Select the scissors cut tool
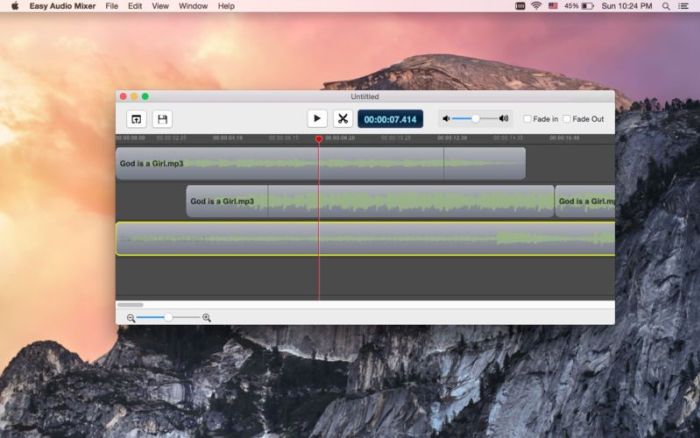 click(342, 119)
